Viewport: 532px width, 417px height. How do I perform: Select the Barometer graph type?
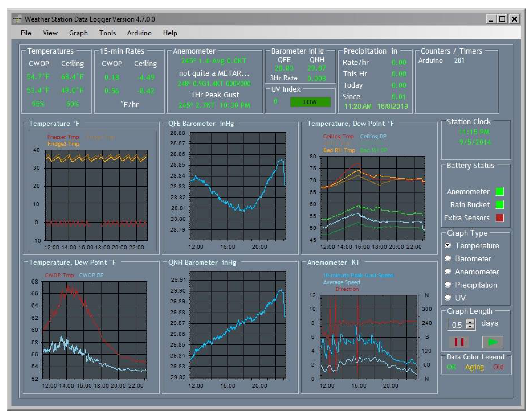[x=448, y=258]
